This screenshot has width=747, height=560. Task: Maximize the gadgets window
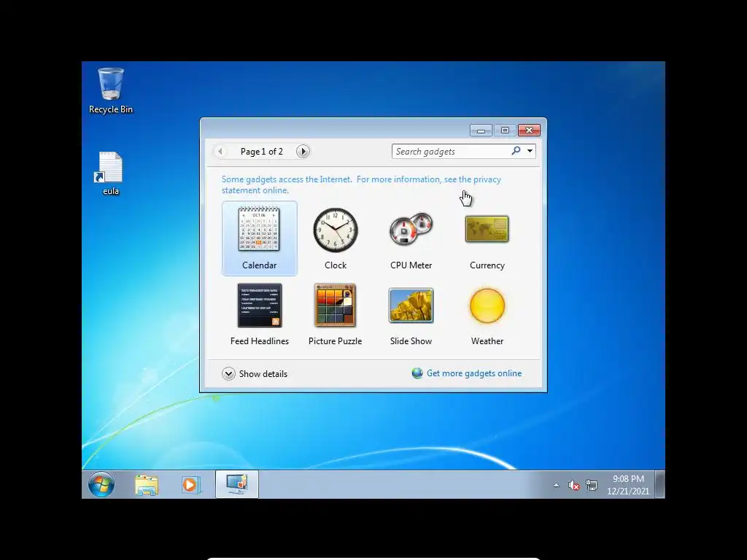505,130
